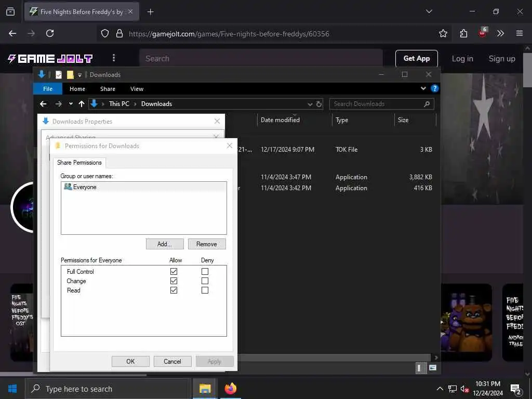Open the File menu in Explorer
The height and width of the screenshot is (399, 532).
(x=48, y=89)
